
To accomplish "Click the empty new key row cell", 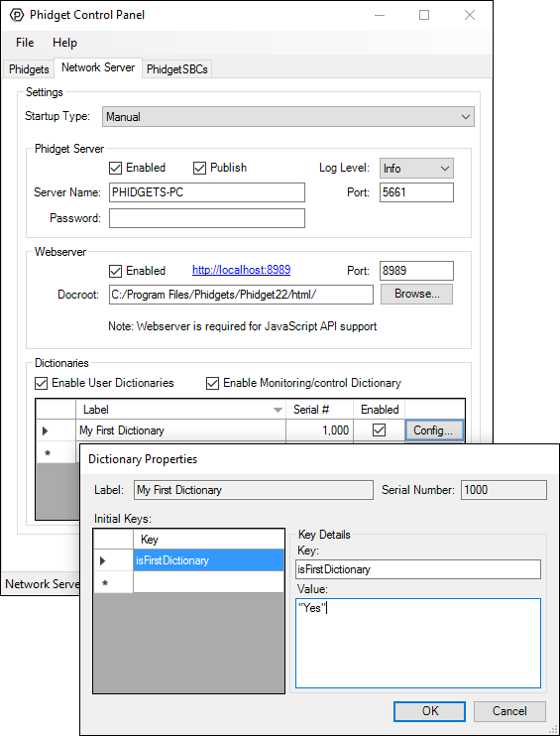I will click(209, 582).
